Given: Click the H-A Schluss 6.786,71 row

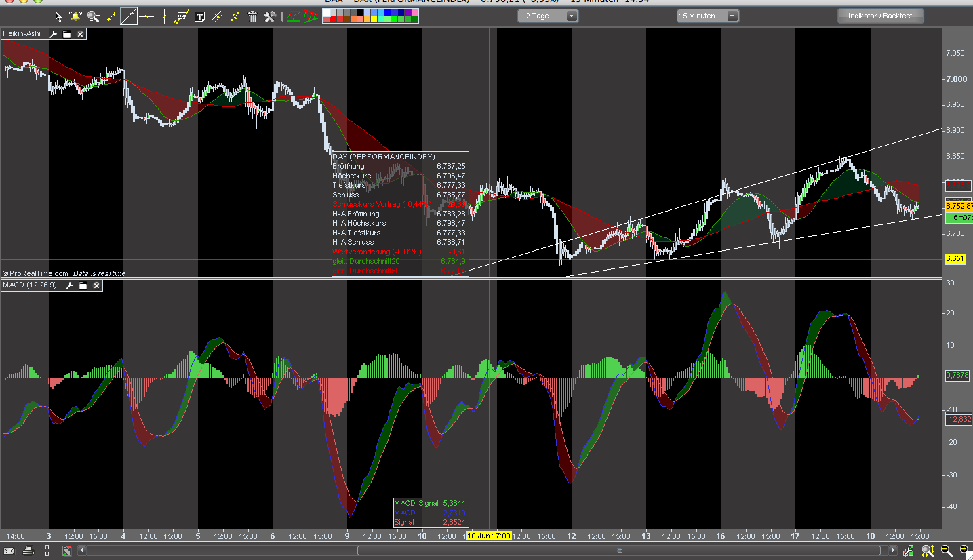Looking at the screenshot, I should pyautogui.click(x=399, y=242).
